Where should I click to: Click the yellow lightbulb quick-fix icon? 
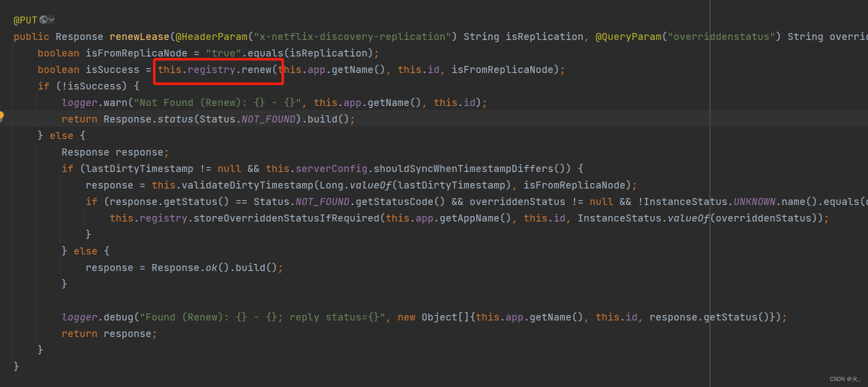pyautogui.click(x=1, y=117)
